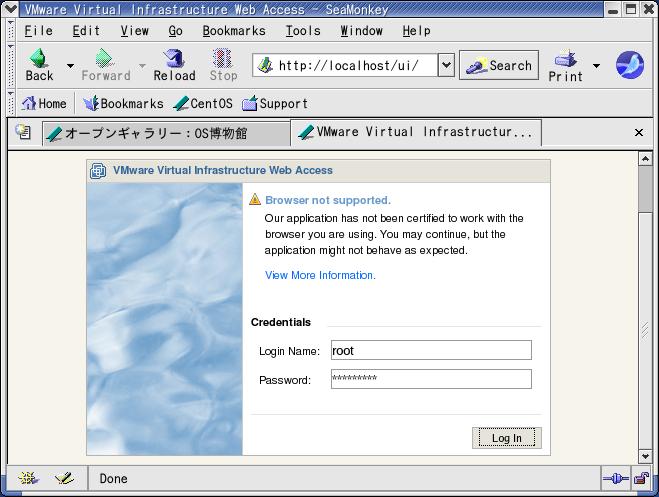Open the Back history dropdown arrow
This screenshot has height=497, width=659.
click(70, 66)
